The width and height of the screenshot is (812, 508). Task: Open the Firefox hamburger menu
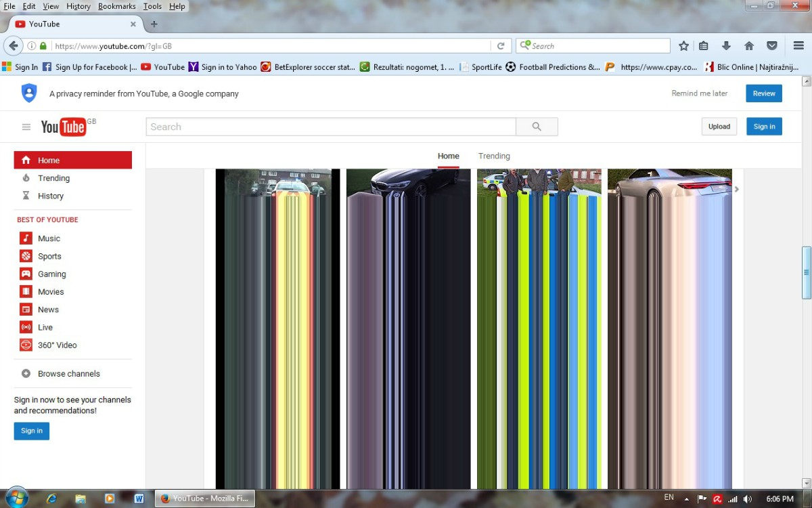798,46
